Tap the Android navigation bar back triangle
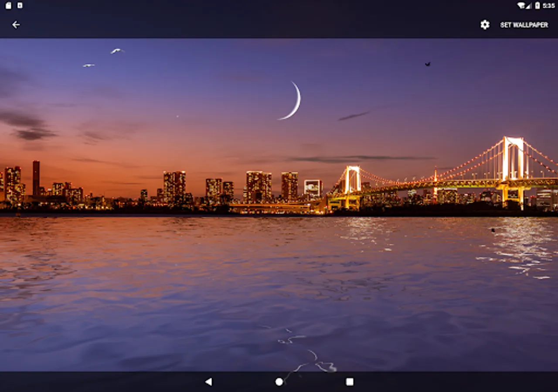This screenshot has width=558, height=392. click(208, 382)
